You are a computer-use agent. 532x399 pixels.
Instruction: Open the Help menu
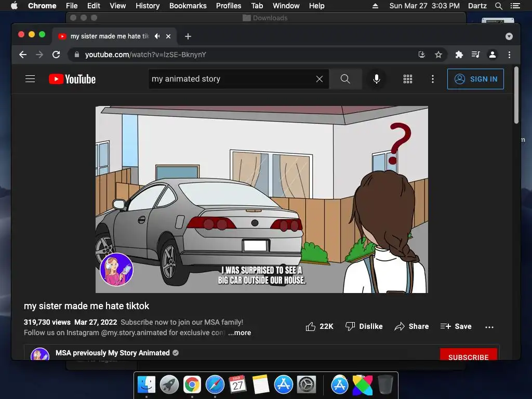click(316, 6)
